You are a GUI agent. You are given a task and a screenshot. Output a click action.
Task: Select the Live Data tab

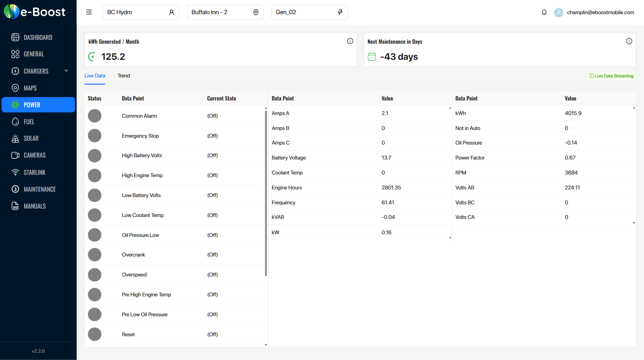point(95,76)
